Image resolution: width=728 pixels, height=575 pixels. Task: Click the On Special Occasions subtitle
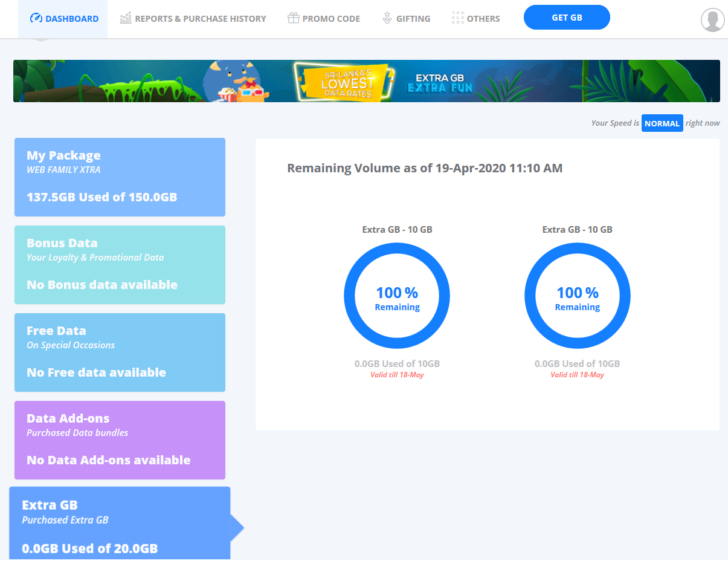point(71,345)
